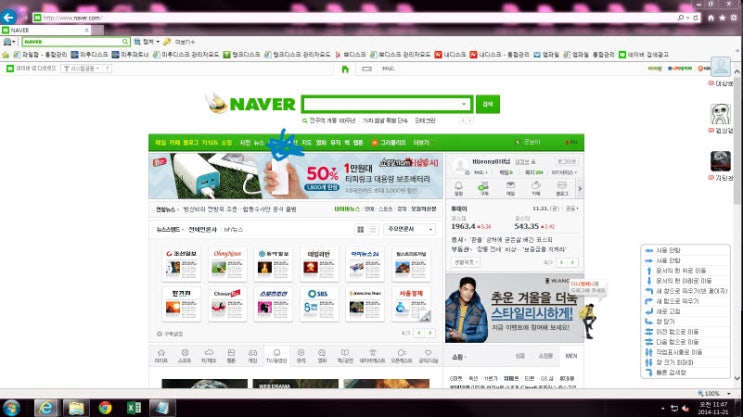
Task: Open the dropdown beside the NAVER toolbar globe icon
Action: point(13,42)
